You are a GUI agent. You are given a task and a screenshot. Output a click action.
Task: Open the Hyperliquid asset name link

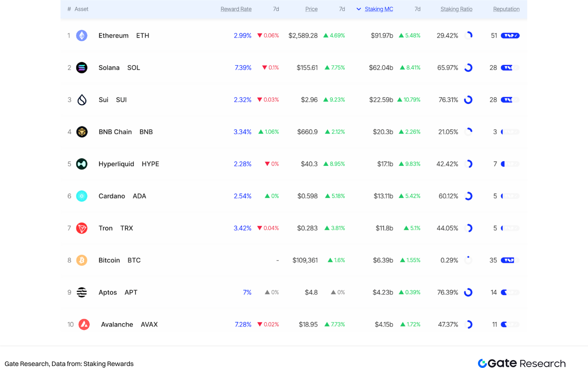[x=116, y=164]
